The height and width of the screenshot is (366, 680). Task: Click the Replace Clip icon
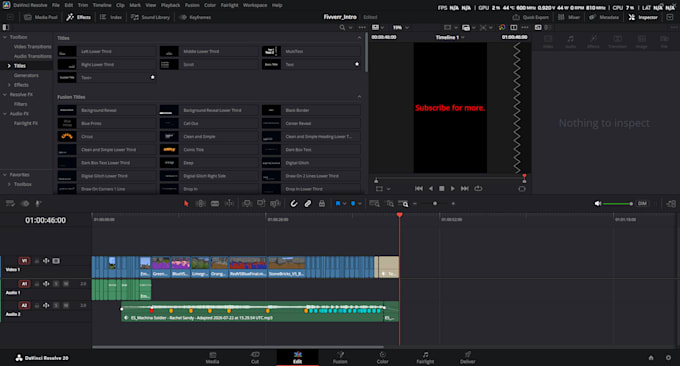275,203
